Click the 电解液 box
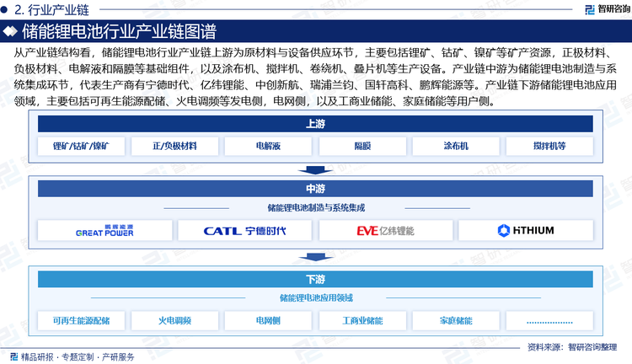 [x=268, y=146]
